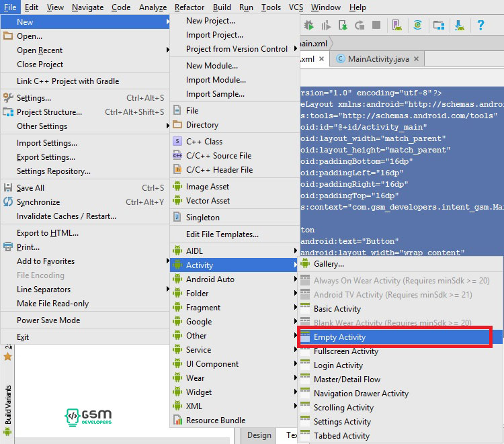The image size is (504, 444).
Task: Click the C/C++ Header File icon
Action: pos(177,169)
